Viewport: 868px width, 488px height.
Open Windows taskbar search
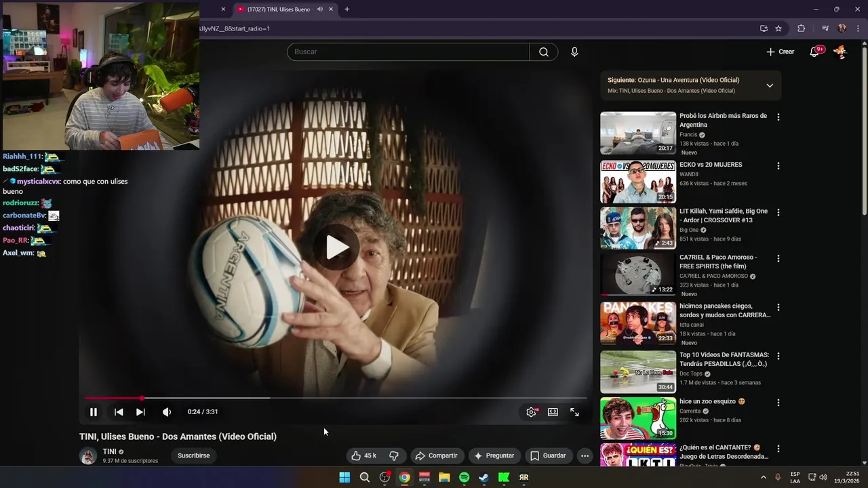click(365, 477)
